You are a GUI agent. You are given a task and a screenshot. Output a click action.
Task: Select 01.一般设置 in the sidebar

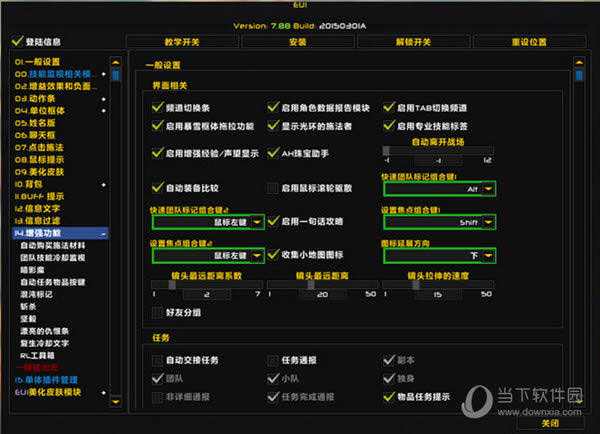(x=38, y=62)
